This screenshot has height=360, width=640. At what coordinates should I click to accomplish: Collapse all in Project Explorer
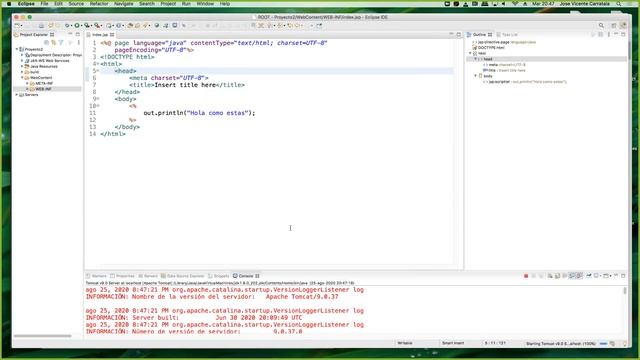coord(47,42)
